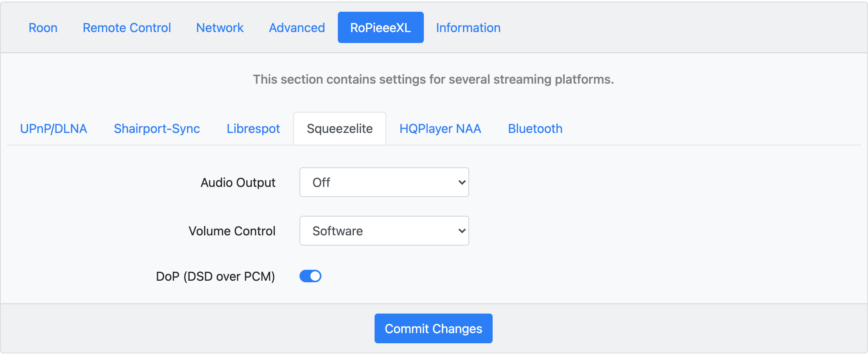
Task: Click the streaming platforms description text
Action: [433, 79]
